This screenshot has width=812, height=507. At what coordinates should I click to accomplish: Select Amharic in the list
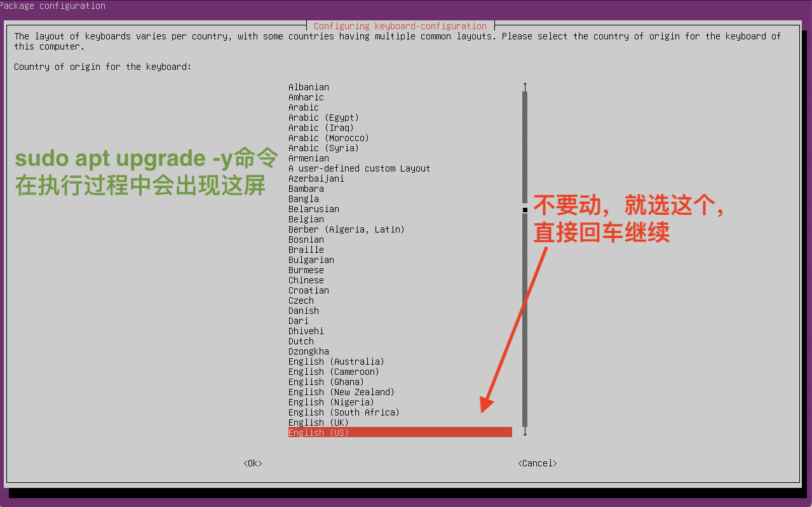tap(306, 97)
